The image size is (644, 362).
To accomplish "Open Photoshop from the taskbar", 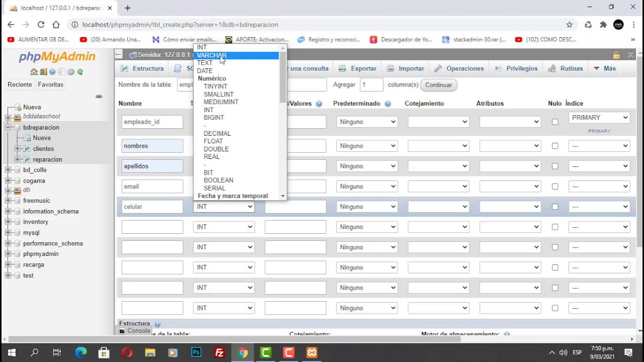I will pos(196,352).
